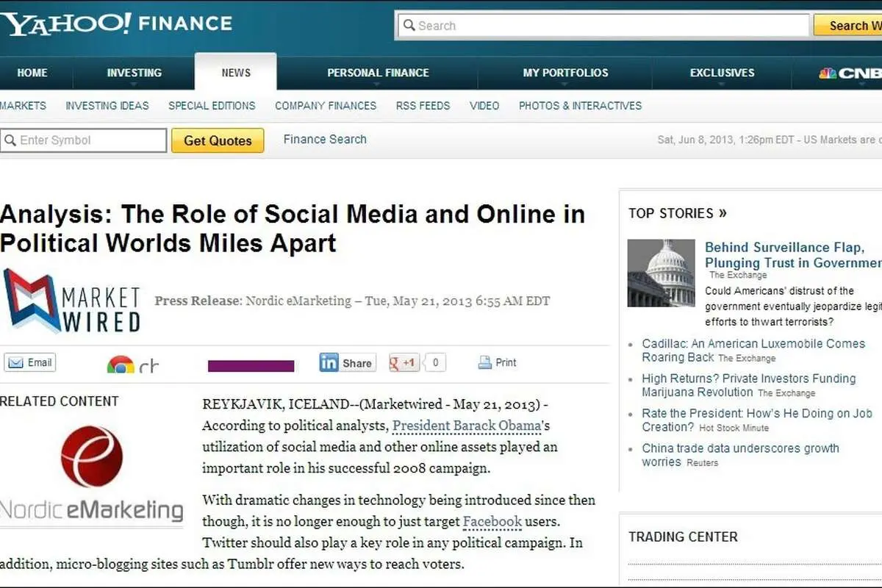Focus the Enter Symbol input field
This screenshot has width=882, height=588.
[x=83, y=140]
